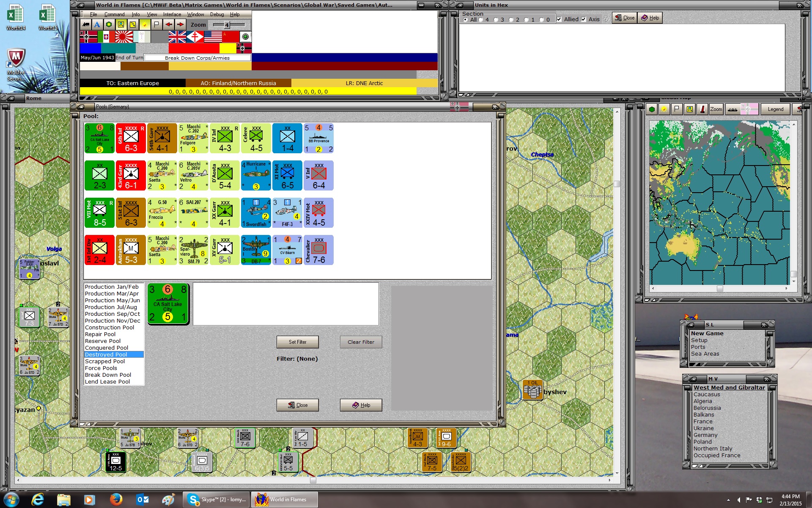812x508 pixels.
Task: Select the Free French flag
Action: pos(195,37)
